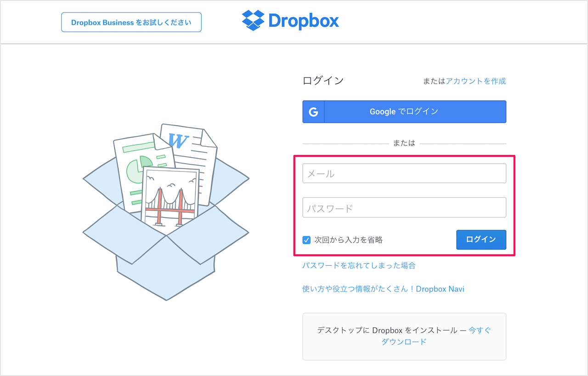This screenshot has height=376, width=588.
Task: Open the Dropbox Navi information link
Action: (383, 289)
